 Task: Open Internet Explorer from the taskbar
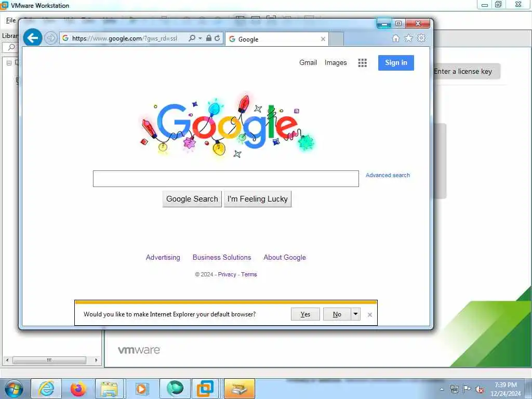[46, 389]
